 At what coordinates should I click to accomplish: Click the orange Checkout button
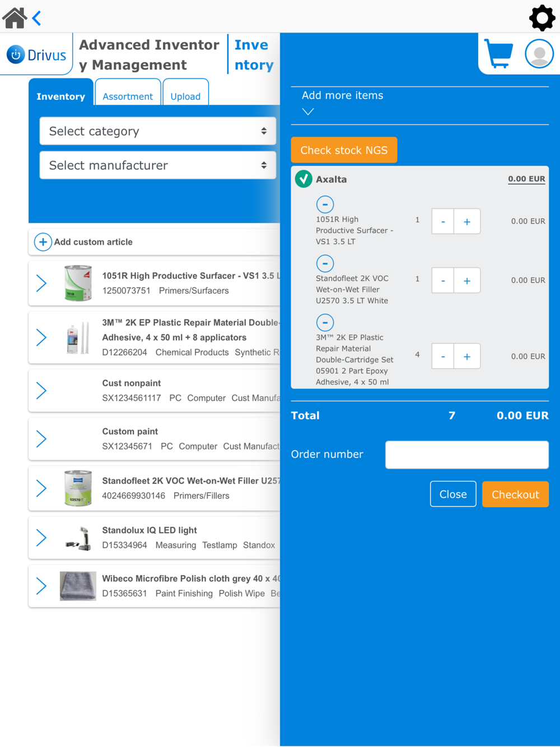(x=515, y=494)
